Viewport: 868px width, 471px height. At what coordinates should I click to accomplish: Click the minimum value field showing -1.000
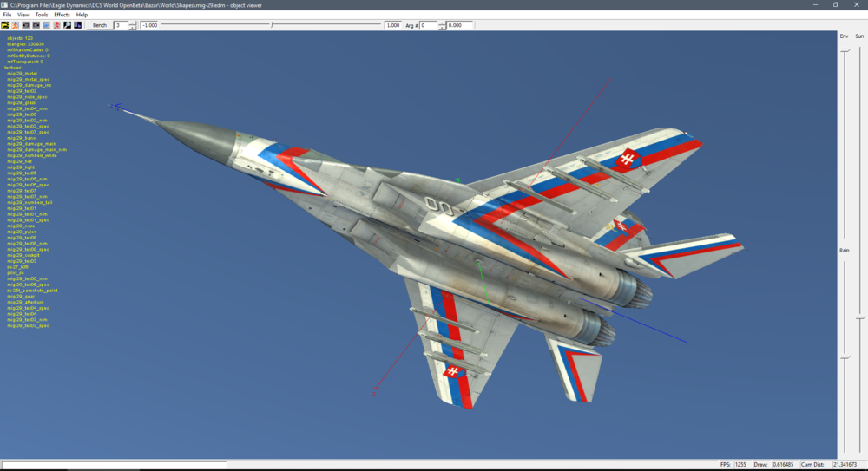coord(149,25)
